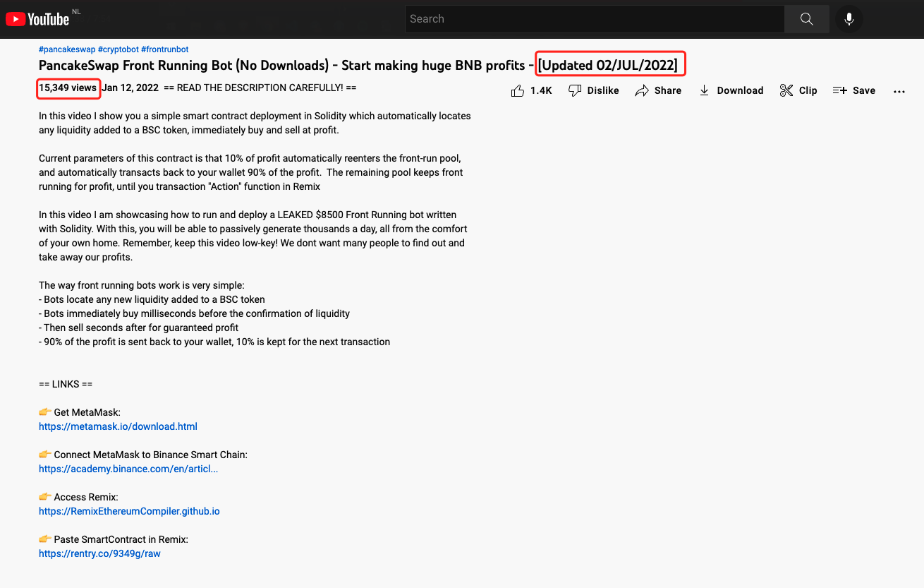Click 'Bots immediately buy milliseconds' bullet
The width and height of the screenshot is (924, 588).
tap(194, 313)
